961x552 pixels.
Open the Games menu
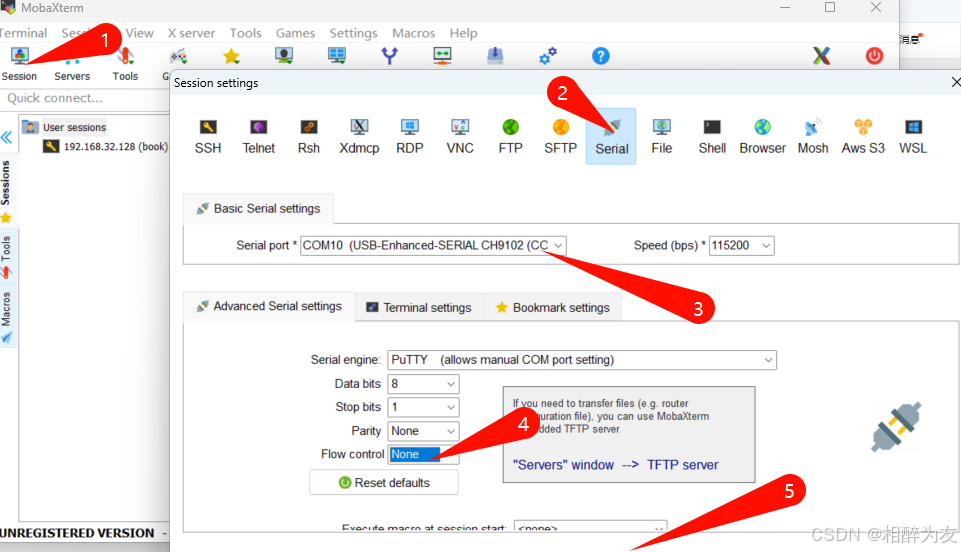[x=295, y=33]
